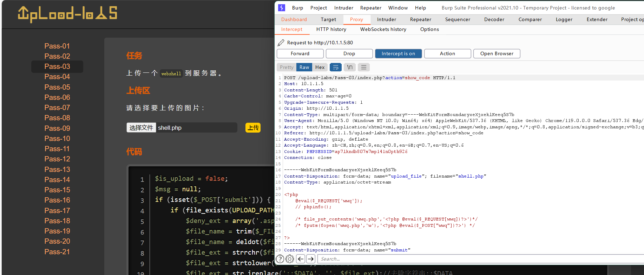Open Pass-04 in the sidebar
This screenshot has height=275, width=644.
57,77
